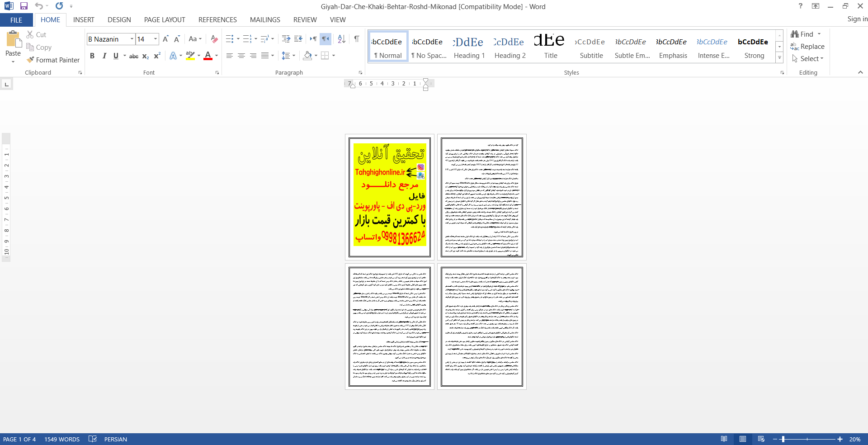Image resolution: width=868 pixels, height=445 pixels.
Task: Apply the Strong style
Action: pyautogui.click(x=754, y=47)
